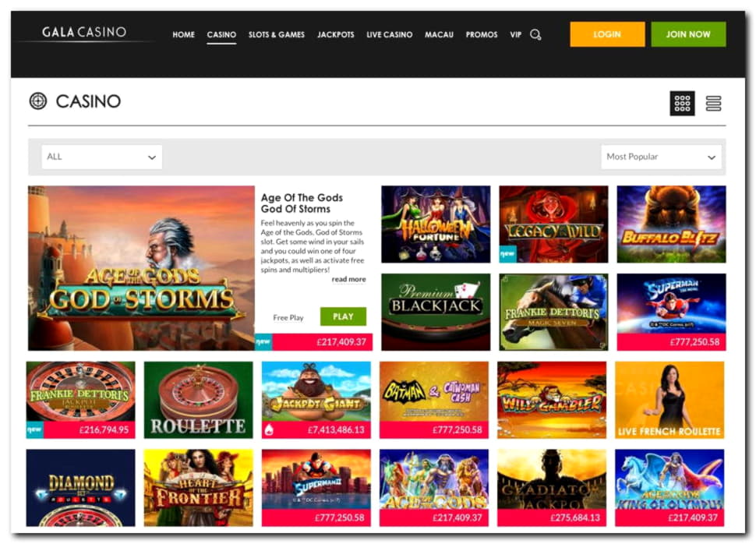The image size is (756, 544).
Task: Open the Macau nav item
Action: click(440, 35)
